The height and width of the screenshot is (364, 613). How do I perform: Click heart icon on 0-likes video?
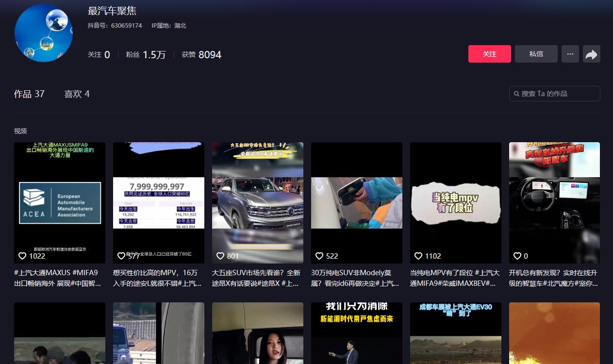517,256
